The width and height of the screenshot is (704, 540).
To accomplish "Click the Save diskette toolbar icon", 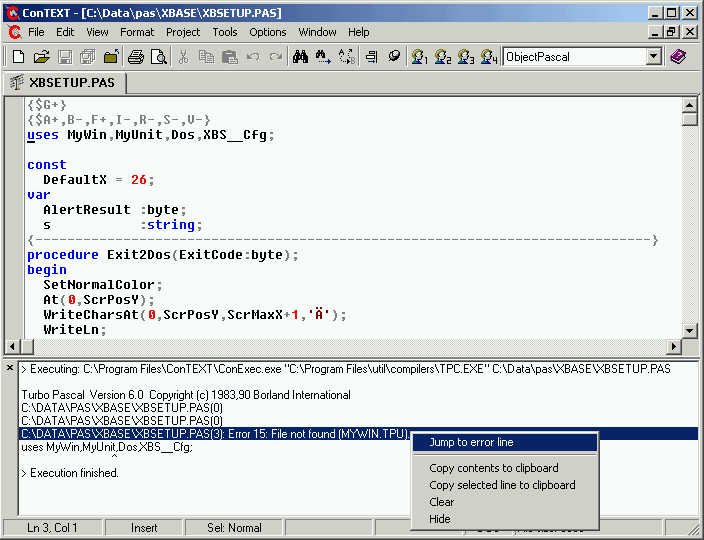I will point(65,57).
